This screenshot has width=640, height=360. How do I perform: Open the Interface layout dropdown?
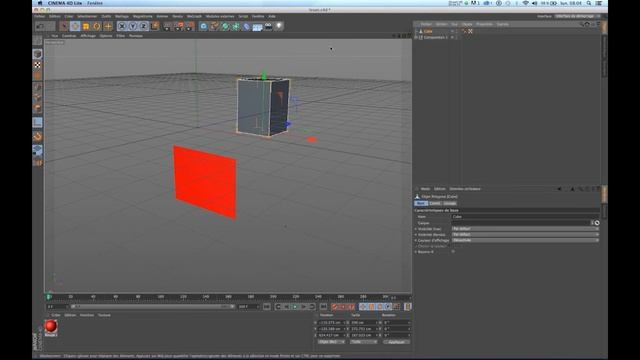click(x=578, y=16)
